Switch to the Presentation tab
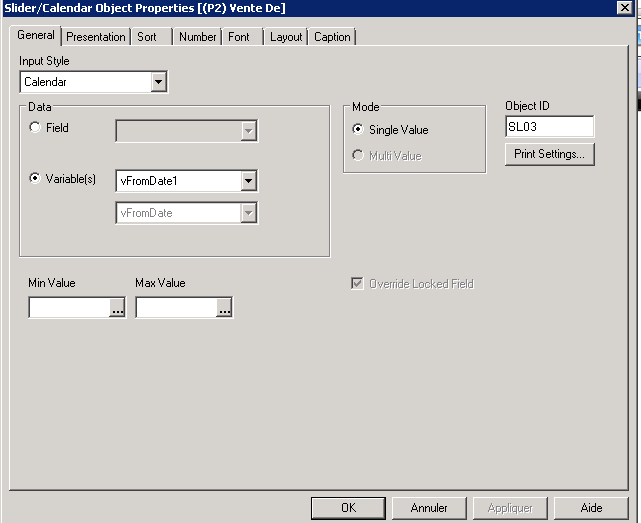 pos(96,37)
